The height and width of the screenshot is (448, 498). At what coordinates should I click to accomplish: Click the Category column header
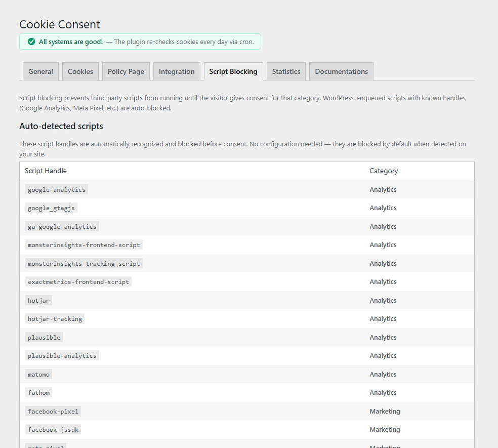point(384,171)
